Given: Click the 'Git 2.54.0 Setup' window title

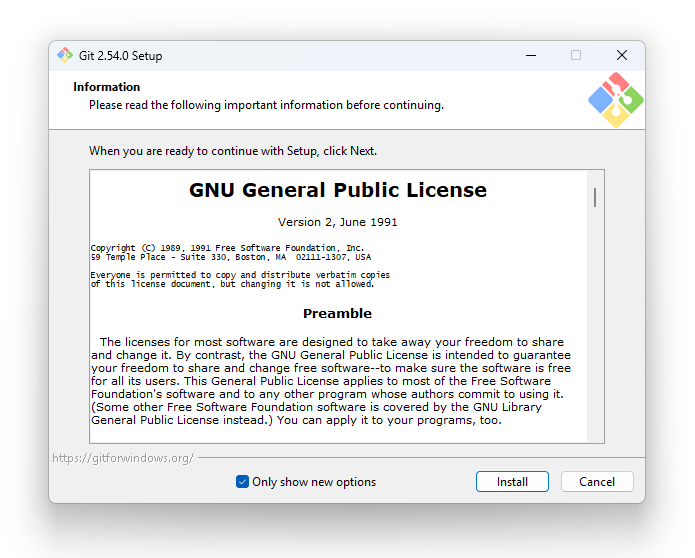Looking at the screenshot, I should pyautogui.click(x=121, y=56).
